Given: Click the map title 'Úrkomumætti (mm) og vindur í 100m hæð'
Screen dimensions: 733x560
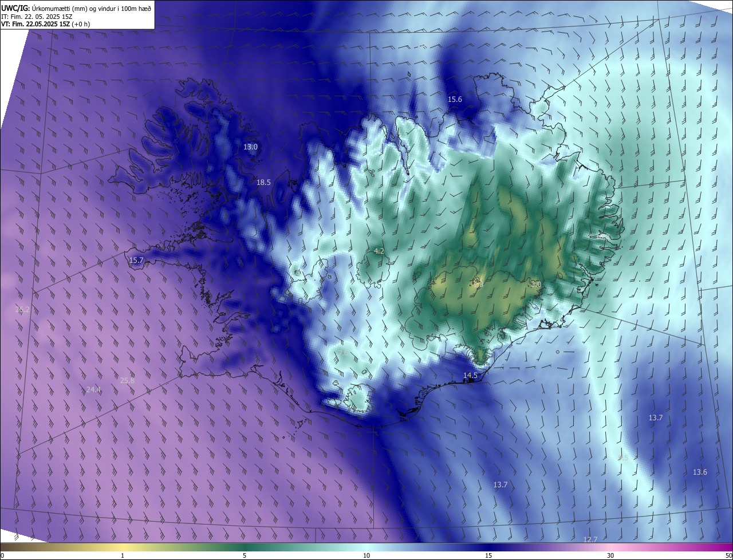Looking at the screenshot, I should click(x=92, y=7).
